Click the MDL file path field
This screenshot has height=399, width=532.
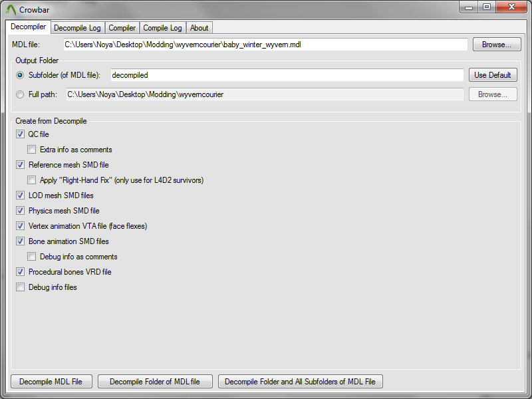[265, 45]
